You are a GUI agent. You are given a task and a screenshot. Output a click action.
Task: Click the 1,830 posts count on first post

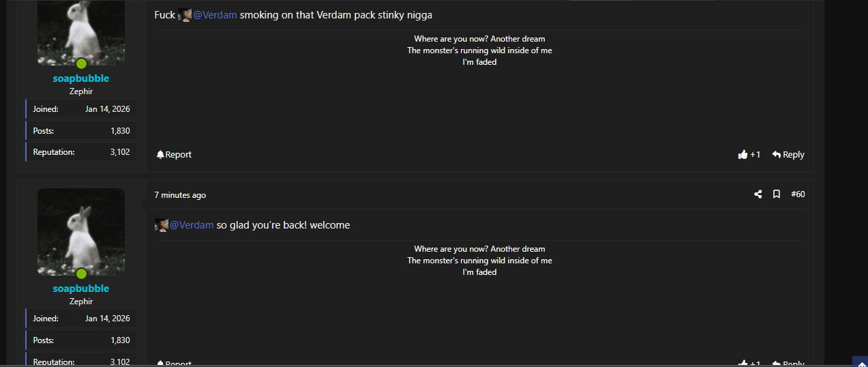click(x=120, y=130)
